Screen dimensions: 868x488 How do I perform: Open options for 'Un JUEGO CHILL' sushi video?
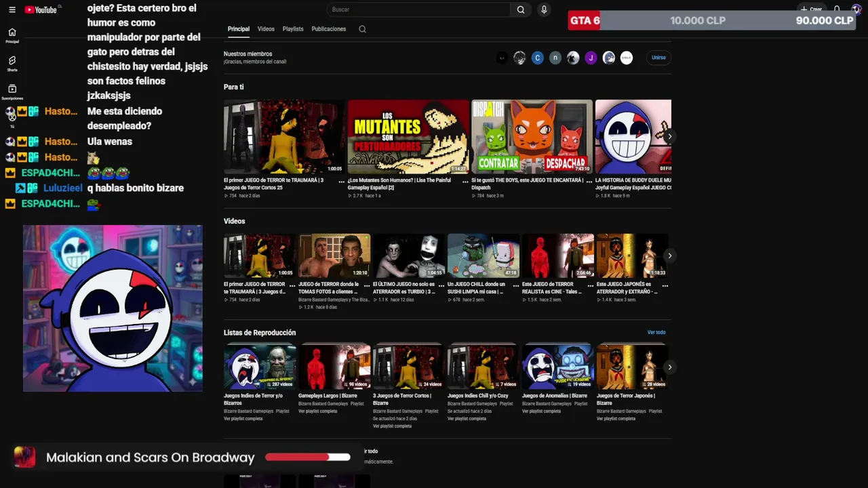click(516, 285)
